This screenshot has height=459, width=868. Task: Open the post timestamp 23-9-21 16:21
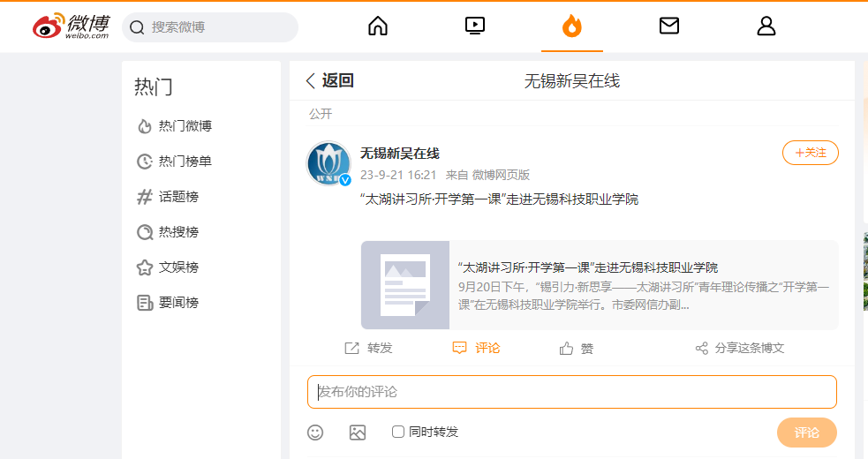tap(398, 175)
